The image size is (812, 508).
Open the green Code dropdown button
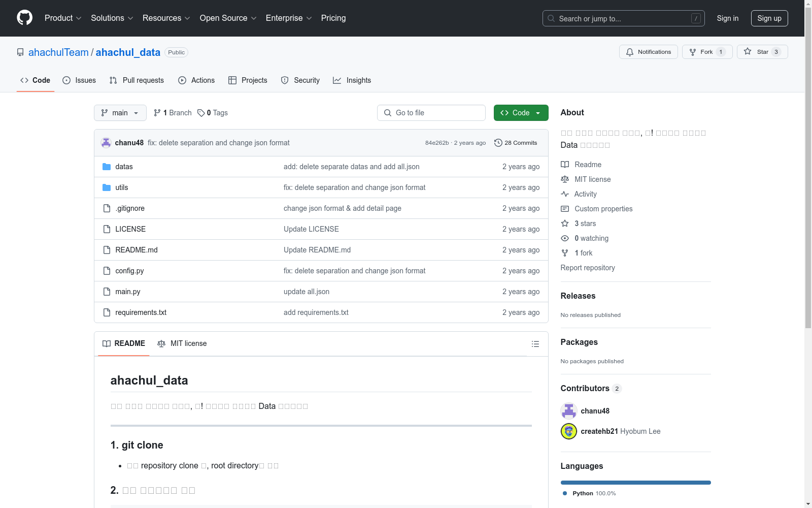521,113
